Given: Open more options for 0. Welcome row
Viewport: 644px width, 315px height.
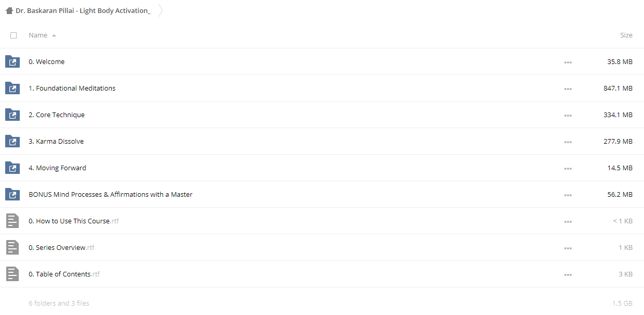Looking at the screenshot, I should coord(568,62).
